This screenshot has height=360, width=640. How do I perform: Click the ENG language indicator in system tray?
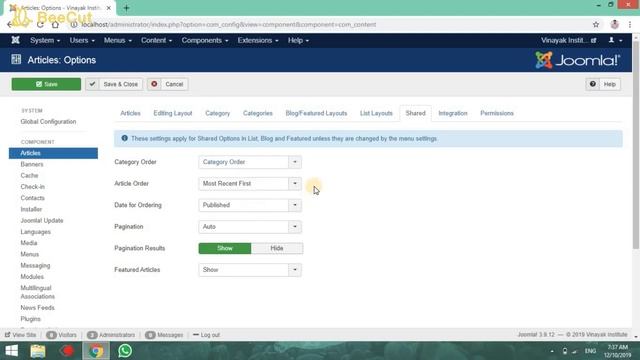click(590, 351)
